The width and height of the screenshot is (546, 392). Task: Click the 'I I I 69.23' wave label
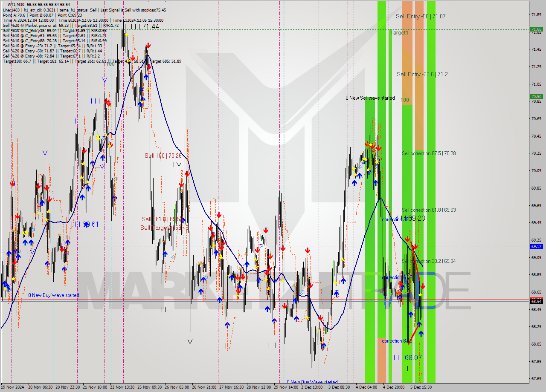coord(410,218)
